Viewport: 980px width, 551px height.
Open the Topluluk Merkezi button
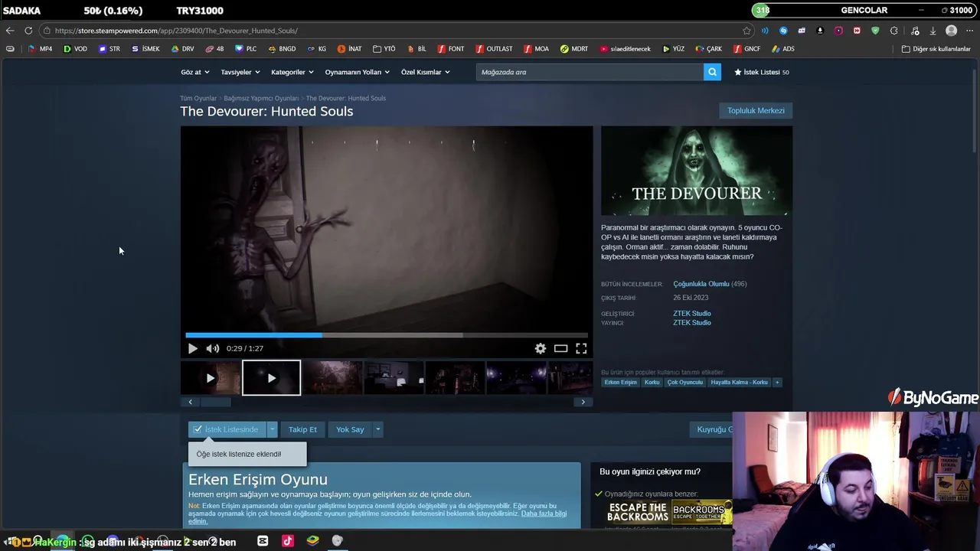click(756, 110)
